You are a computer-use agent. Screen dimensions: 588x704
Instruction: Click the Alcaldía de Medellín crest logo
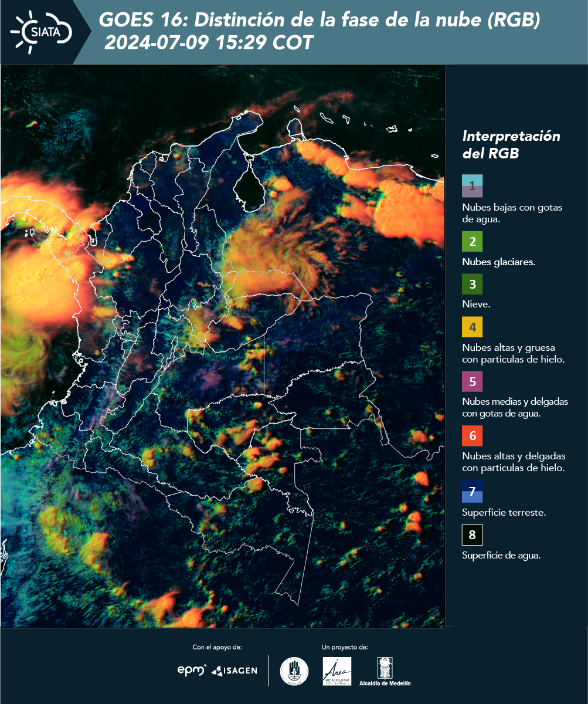point(385,672)
